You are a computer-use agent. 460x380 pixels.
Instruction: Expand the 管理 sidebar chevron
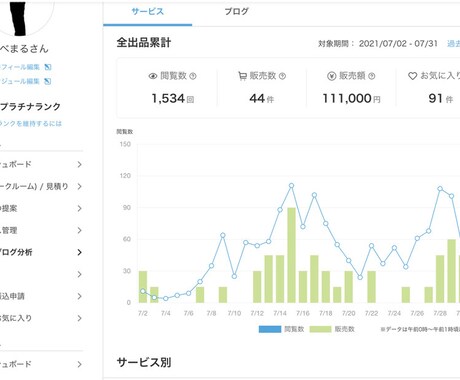click(79, 230)
